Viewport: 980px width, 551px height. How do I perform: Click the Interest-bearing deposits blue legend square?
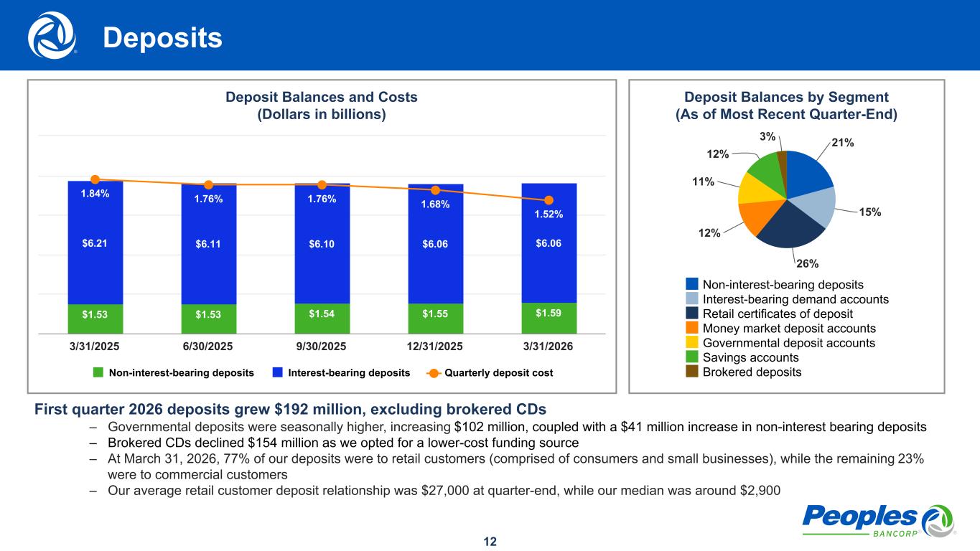[x=278, y=372]
